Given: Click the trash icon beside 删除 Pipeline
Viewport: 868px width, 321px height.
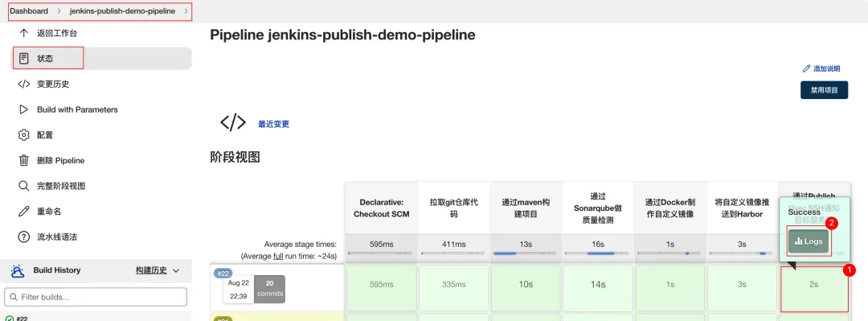Looking at the screenshot, I should 24,160.
